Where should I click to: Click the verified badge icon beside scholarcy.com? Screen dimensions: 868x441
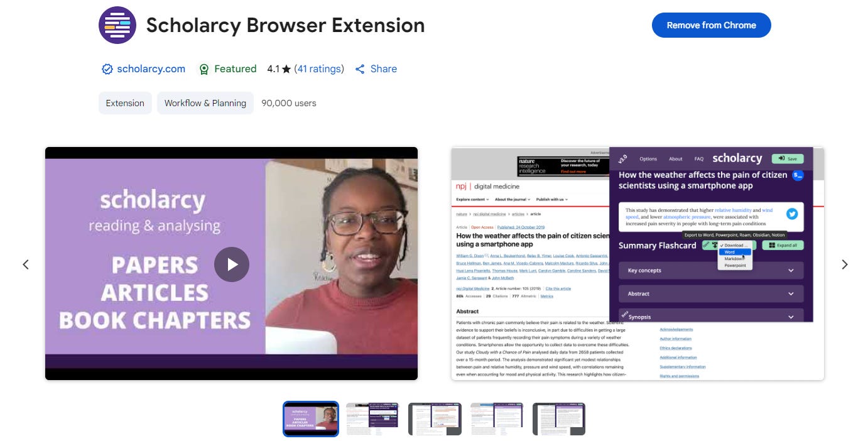point(107,69)
